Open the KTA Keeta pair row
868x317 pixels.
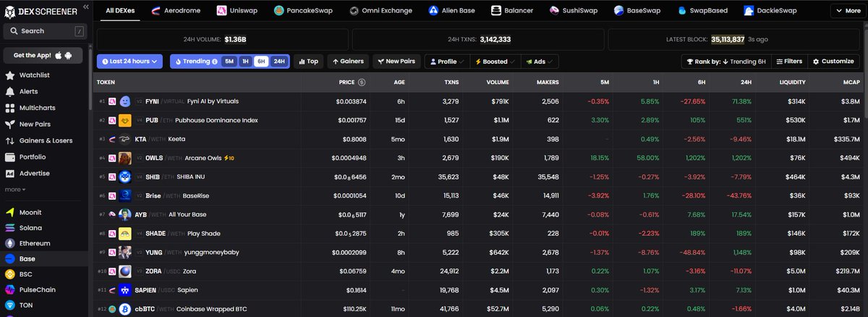point(478,139)
